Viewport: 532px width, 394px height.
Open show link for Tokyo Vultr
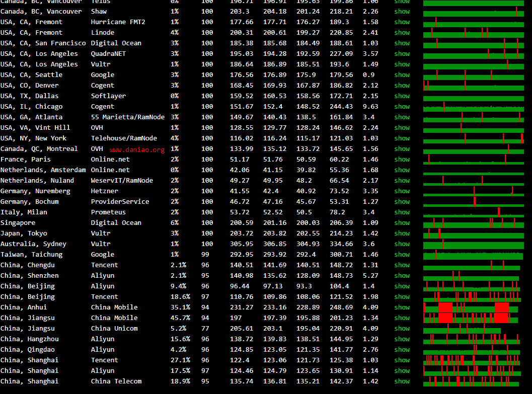[402, 233]
